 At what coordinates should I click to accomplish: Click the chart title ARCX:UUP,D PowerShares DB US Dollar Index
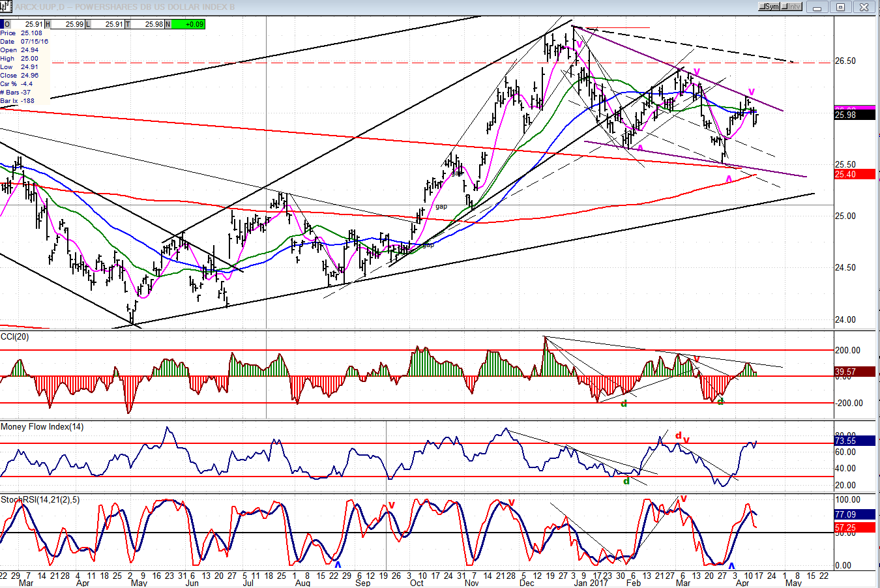(125, 7)
